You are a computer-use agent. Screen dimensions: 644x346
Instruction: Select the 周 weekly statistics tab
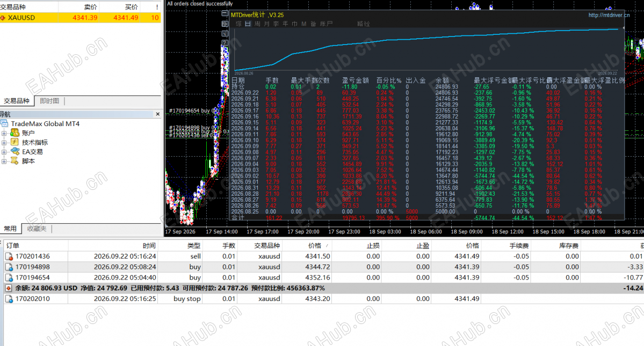pyautogui.click(x=257, y=24)
